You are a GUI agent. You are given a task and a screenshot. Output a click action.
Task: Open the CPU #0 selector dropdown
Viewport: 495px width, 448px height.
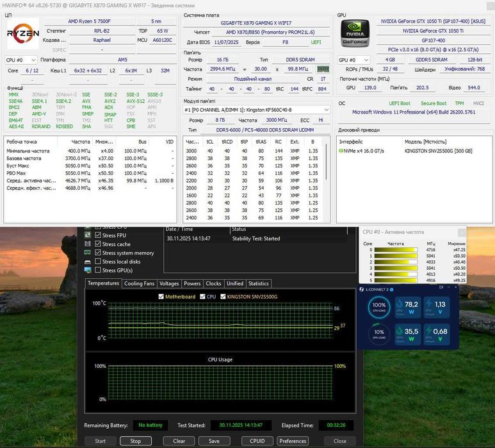click(21, 60)
